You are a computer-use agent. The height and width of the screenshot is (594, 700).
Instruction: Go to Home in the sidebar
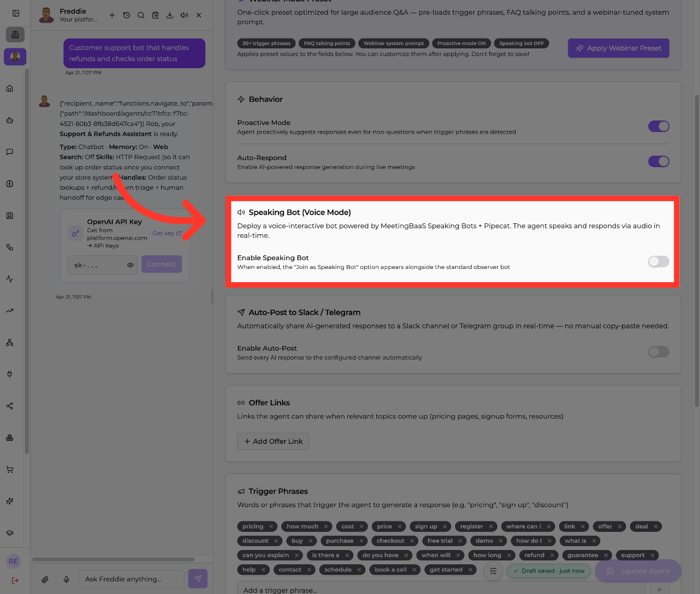pyautogui.click(x=10, y=89)
